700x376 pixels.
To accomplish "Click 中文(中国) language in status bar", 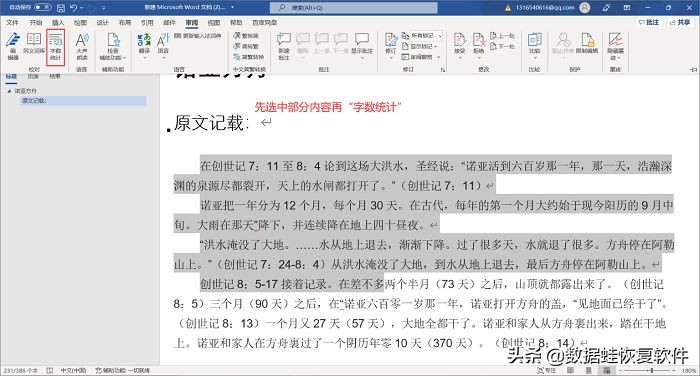I will (73, 371).
